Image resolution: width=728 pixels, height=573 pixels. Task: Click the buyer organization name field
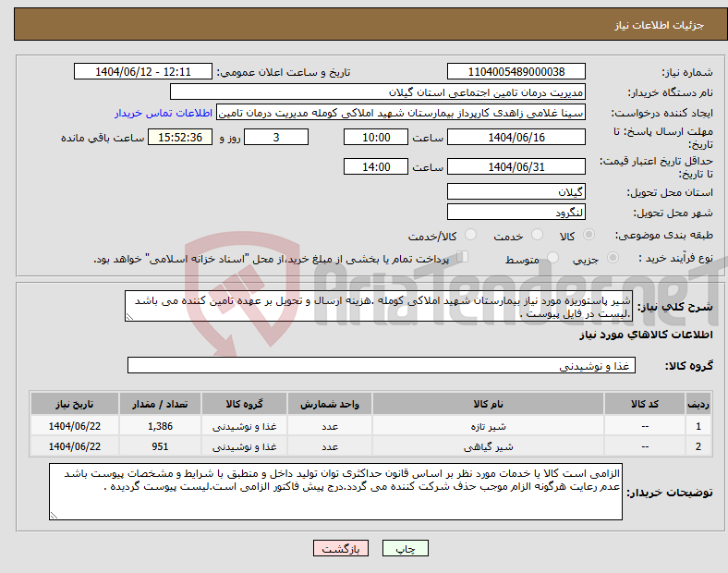[378, 91]
